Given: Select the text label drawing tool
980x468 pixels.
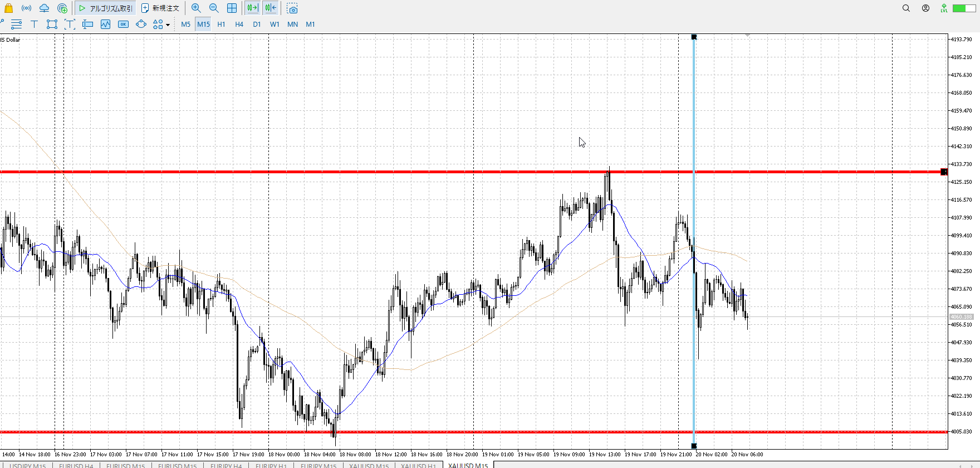Looking at the screenshot, I should click(34, 24).
